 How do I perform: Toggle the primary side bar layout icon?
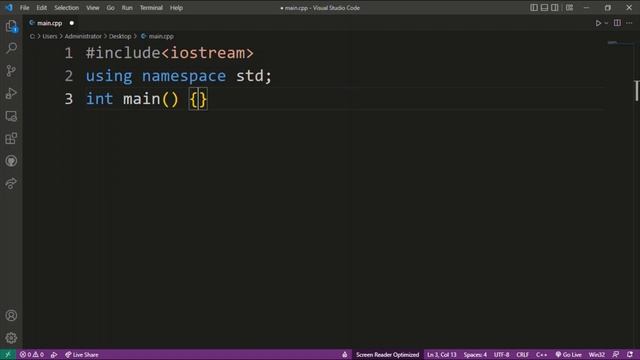click(x=534, y=7)
